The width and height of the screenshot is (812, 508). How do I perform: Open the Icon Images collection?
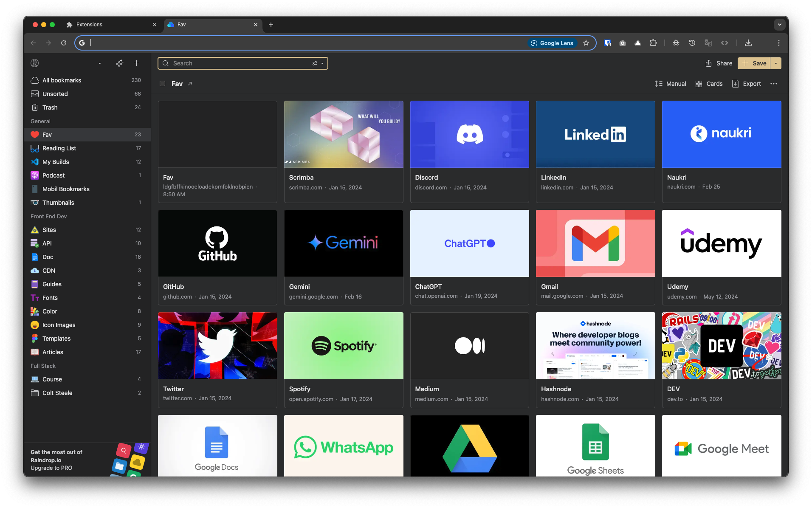[x=87, y=325]
